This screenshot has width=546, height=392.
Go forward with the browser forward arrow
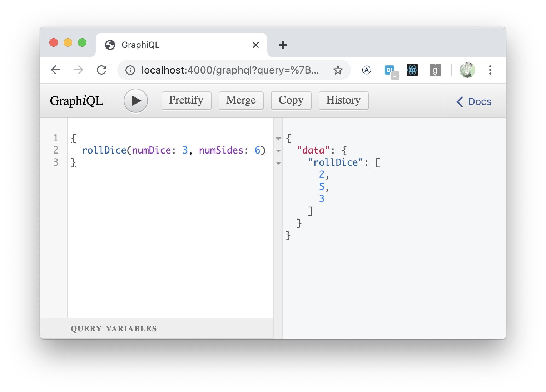coord(79,70)
